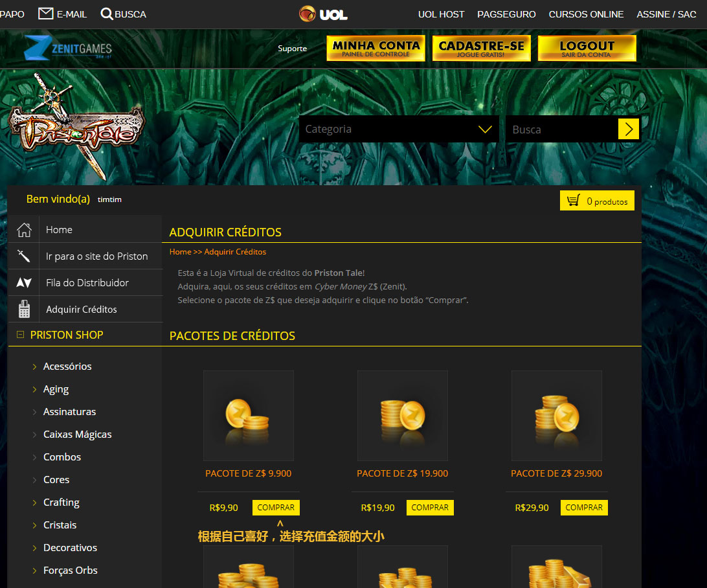Screen dimensions: 707x588
Task: Click the Suporte link
Action: pyautogui.click(x=292, y=49)
